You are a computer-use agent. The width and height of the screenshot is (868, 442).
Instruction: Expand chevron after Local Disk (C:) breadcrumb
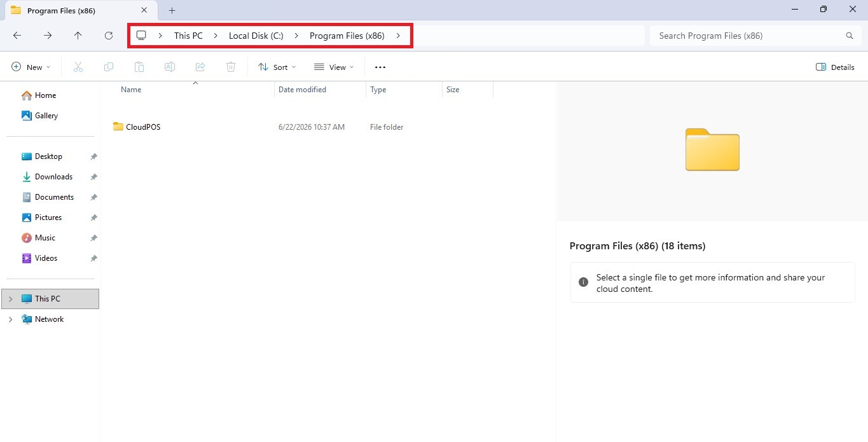[296, 36]
